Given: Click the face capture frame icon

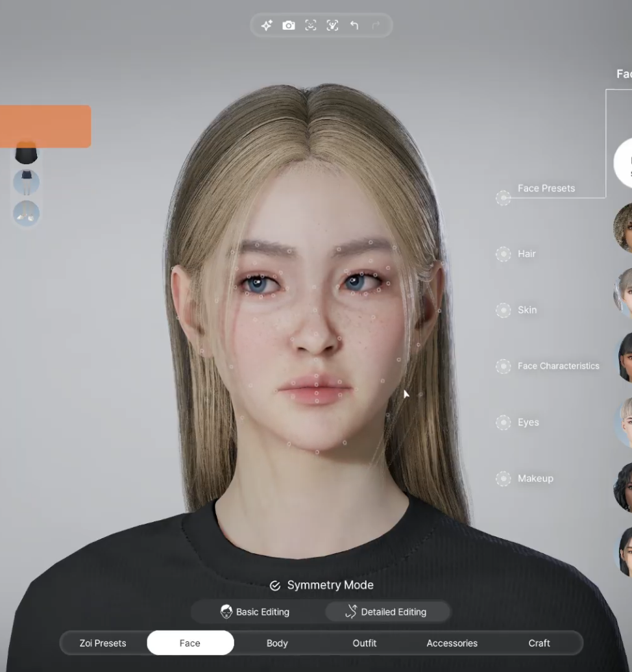Looking at the screenshot, I should (x=311, y=25).
